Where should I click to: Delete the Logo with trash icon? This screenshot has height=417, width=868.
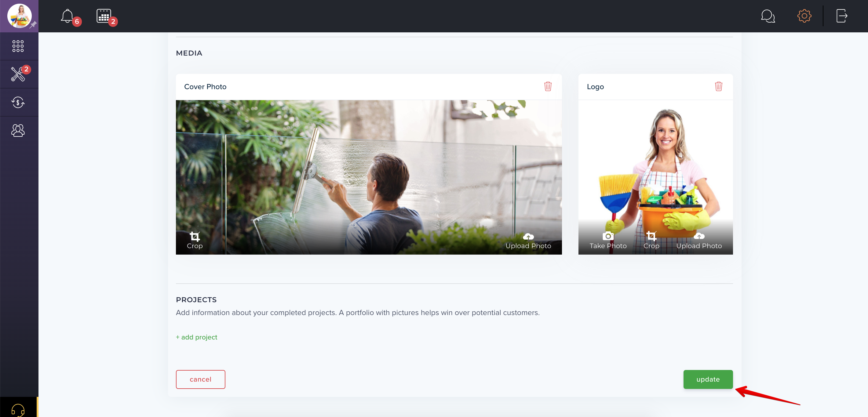[x=719, y=86]
